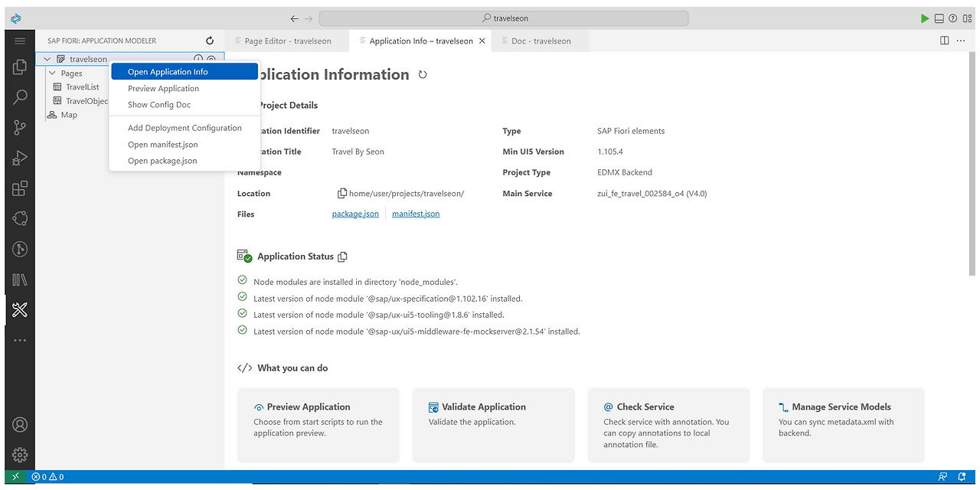This screenshot has width=980, height=490.
Task: Open the hamburger menu in the activity bar
Action: (20, 41)
